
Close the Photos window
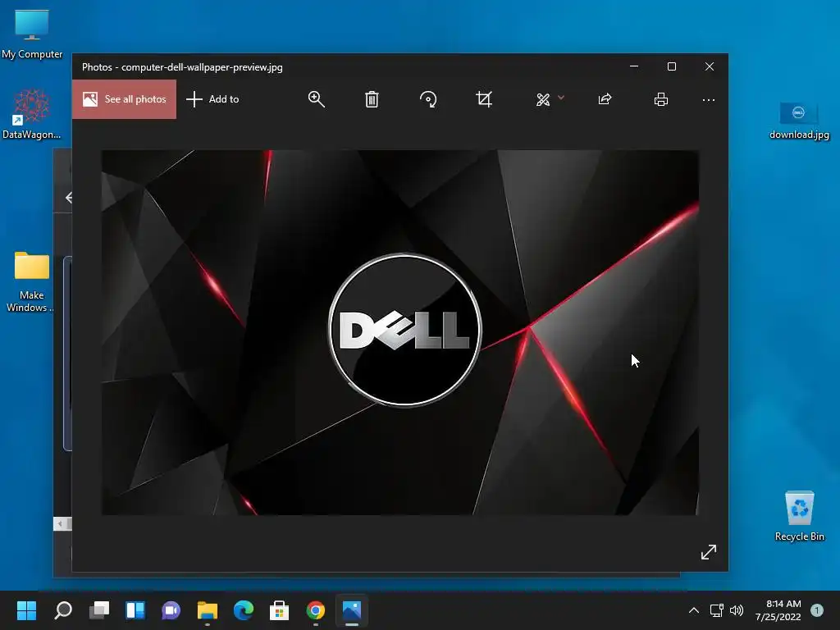pos(710,66)
